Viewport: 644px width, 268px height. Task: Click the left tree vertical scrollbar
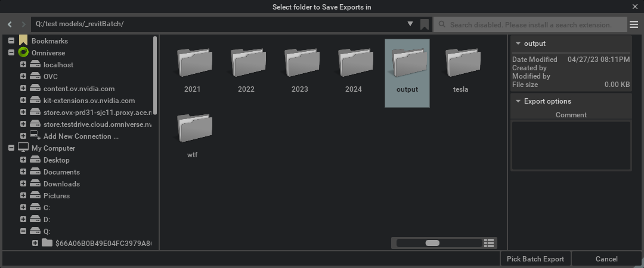coord(155,76)
